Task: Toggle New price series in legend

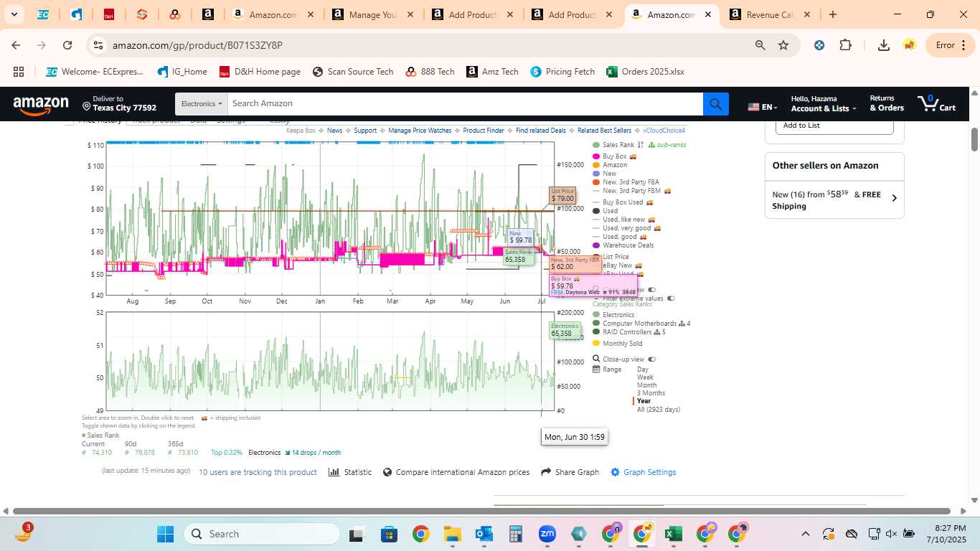Action: coord(605,174)
